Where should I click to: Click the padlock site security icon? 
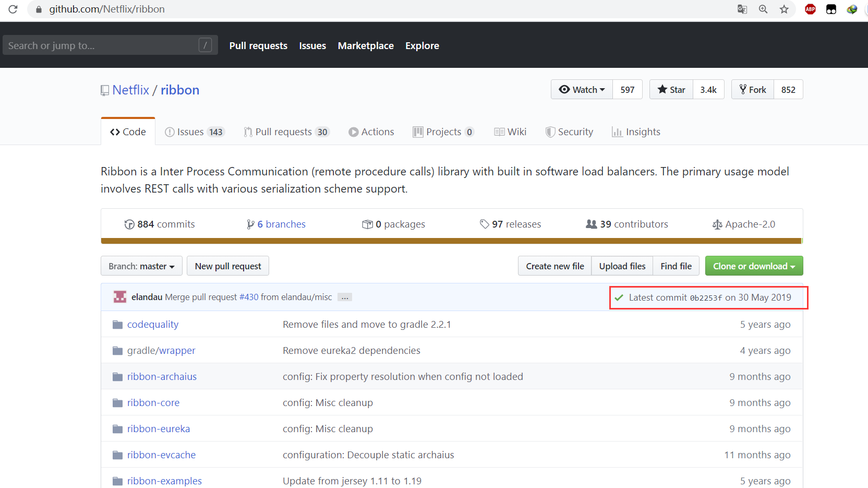click(x=39, y=9)
